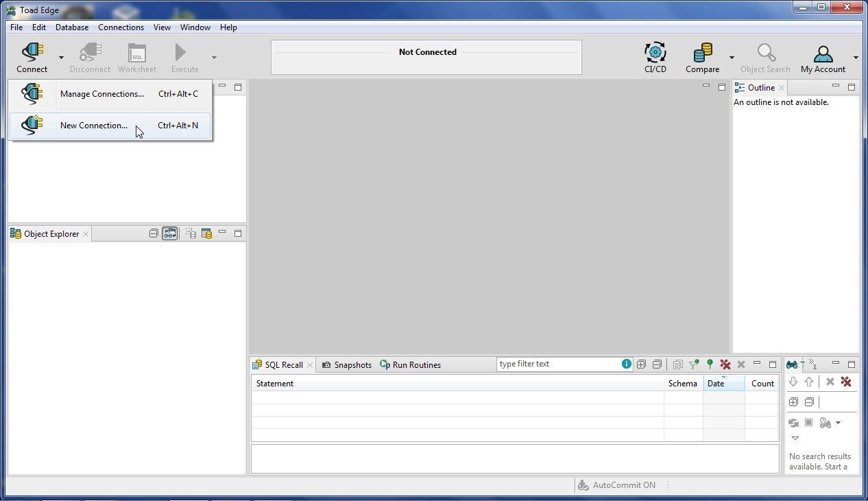868x501 pixels.
Task: Open the Connections menu
Action: (121, 27)
